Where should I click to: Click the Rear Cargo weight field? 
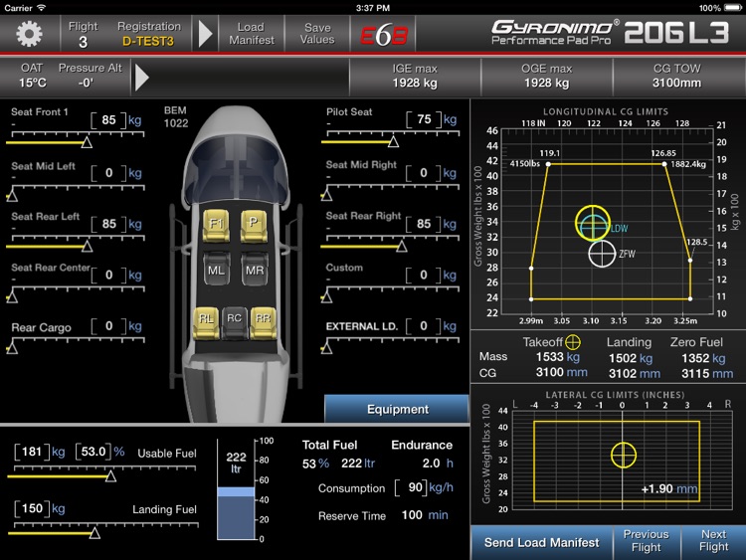[x=109, y=326]
